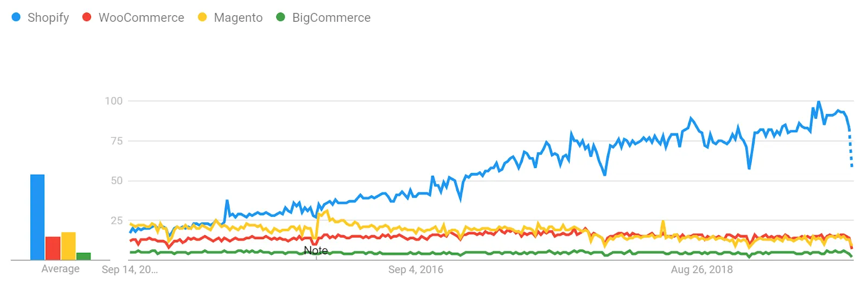The image size is (868, 282).
Task: Click the blue Shopify average bar
Action: [x=37, y=217]
